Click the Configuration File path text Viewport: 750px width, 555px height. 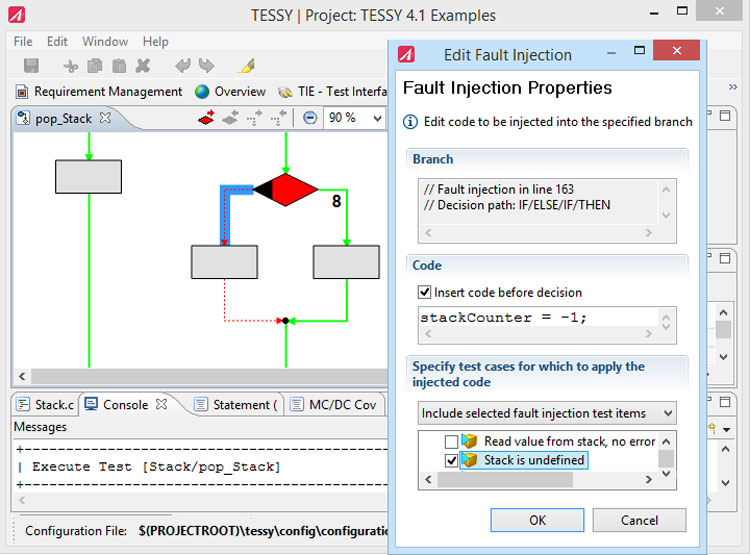coord(264,531)
